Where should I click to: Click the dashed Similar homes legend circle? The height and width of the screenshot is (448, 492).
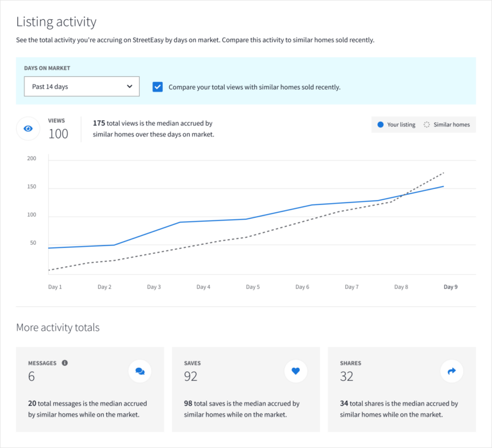pyautogui.click(x=427, y=124)
